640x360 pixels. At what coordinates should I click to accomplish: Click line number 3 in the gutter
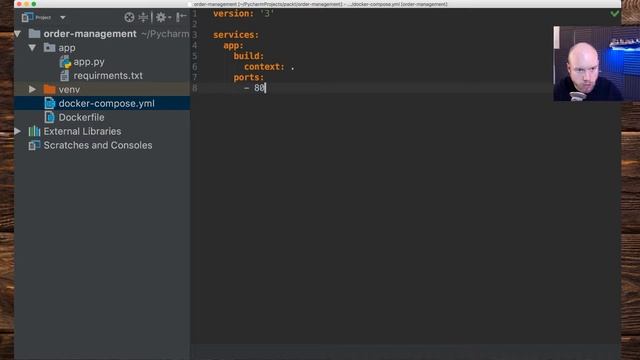point(195,35)
